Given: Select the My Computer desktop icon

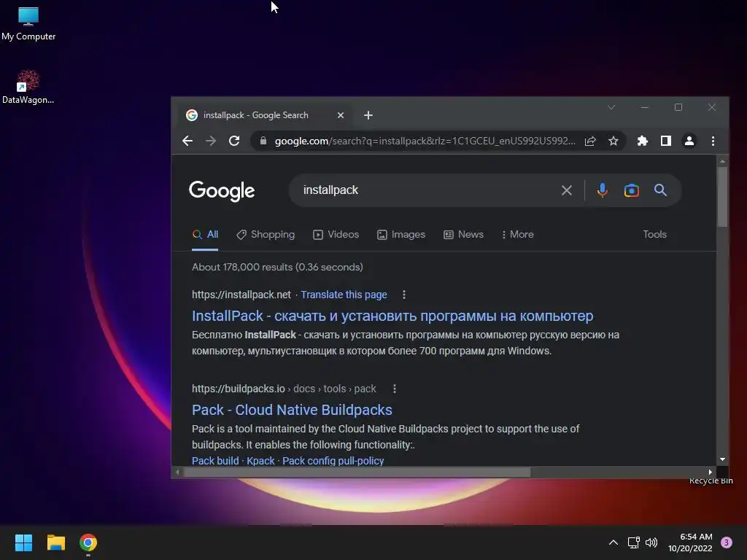Looking at the screenshot, I should pyautogui.click(x=28, y=24).
